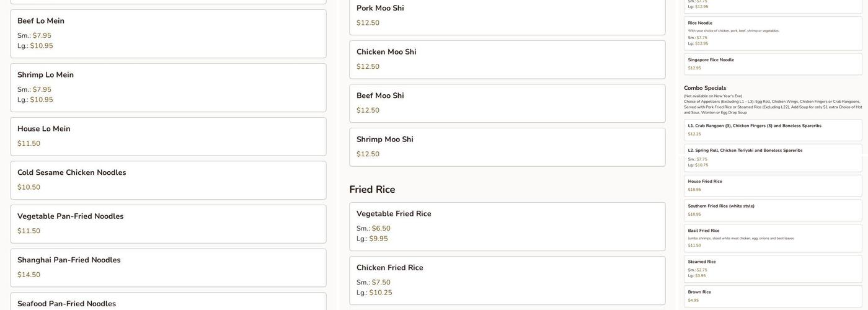Image resolution: width=868 pixels, height=310 pixels.
Task: Open Beef Moo Shi menu item
Action: [x=507, y=103]
